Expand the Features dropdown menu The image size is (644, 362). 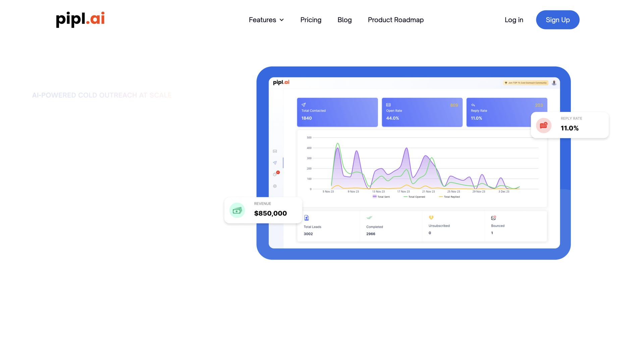point(266,20)
